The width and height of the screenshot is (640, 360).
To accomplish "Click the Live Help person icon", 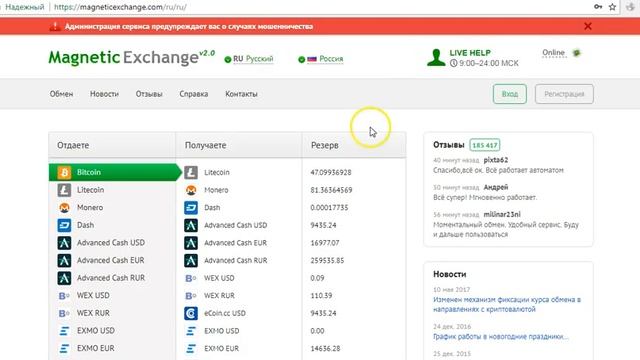I will coord(436,58).
